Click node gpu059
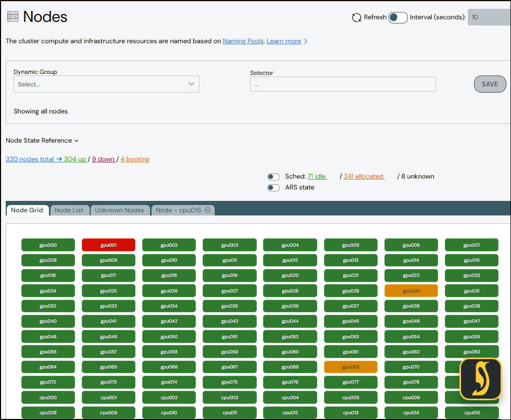 coord(230,352)
